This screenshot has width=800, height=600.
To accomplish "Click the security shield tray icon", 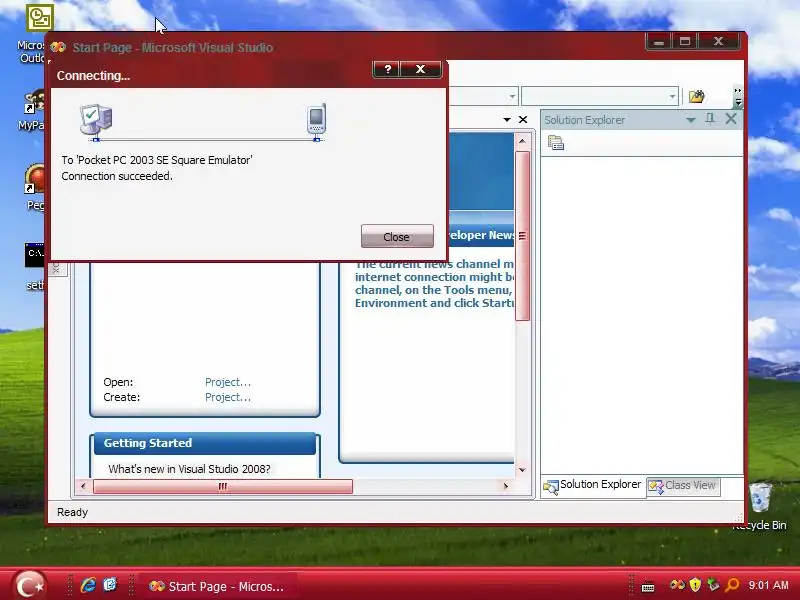I will [x=695, y=585].
